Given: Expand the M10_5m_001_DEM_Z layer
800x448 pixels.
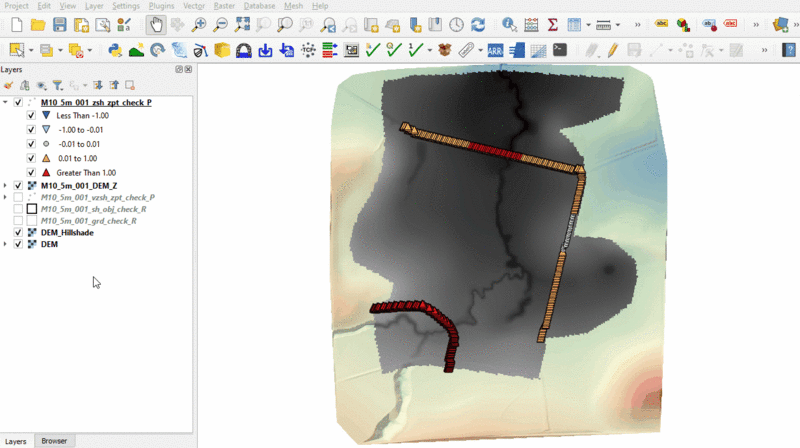Looking at the screenshot, I should pos(6,186).
